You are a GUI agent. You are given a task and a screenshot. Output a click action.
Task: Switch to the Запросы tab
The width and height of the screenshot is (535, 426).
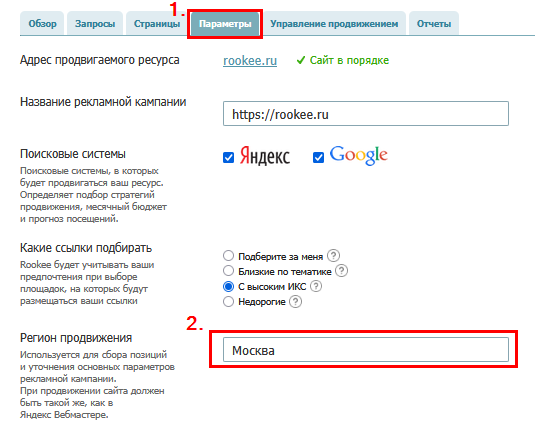95,24
